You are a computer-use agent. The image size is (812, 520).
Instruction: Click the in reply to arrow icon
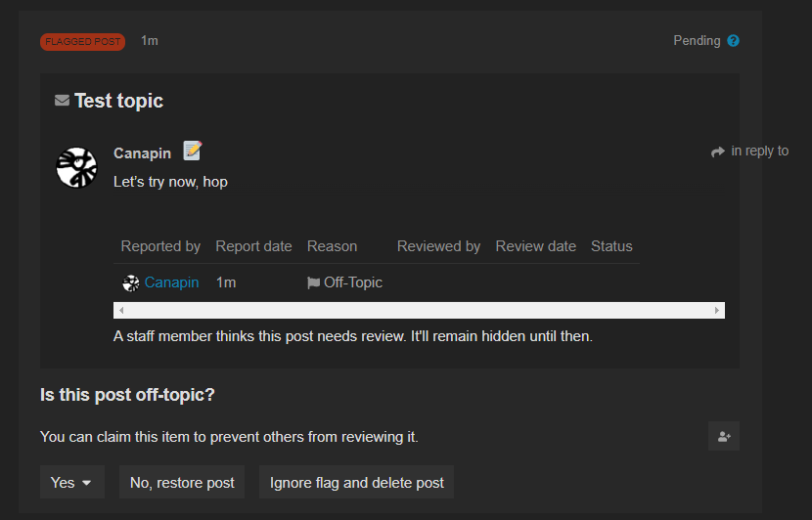coord(718,152)
